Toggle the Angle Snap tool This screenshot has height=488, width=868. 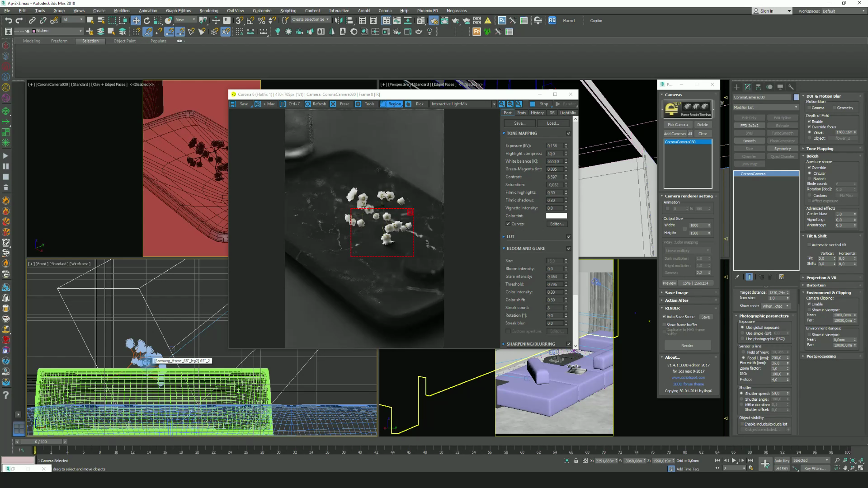tap(250, 20)
